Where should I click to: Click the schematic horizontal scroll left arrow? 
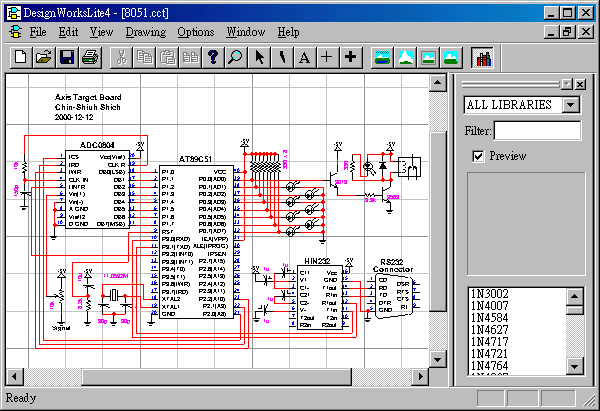click(x=15, y=377)
